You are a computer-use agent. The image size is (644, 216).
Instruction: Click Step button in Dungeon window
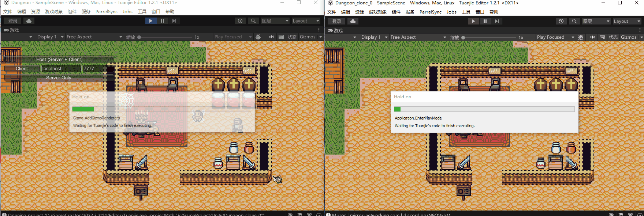click(x=174, y=21)
